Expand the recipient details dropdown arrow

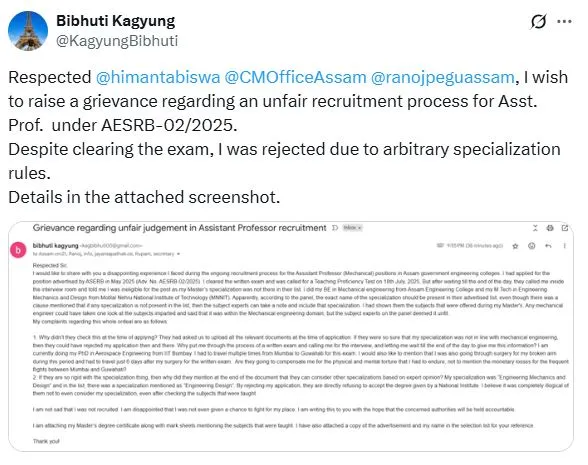(178, 254)
